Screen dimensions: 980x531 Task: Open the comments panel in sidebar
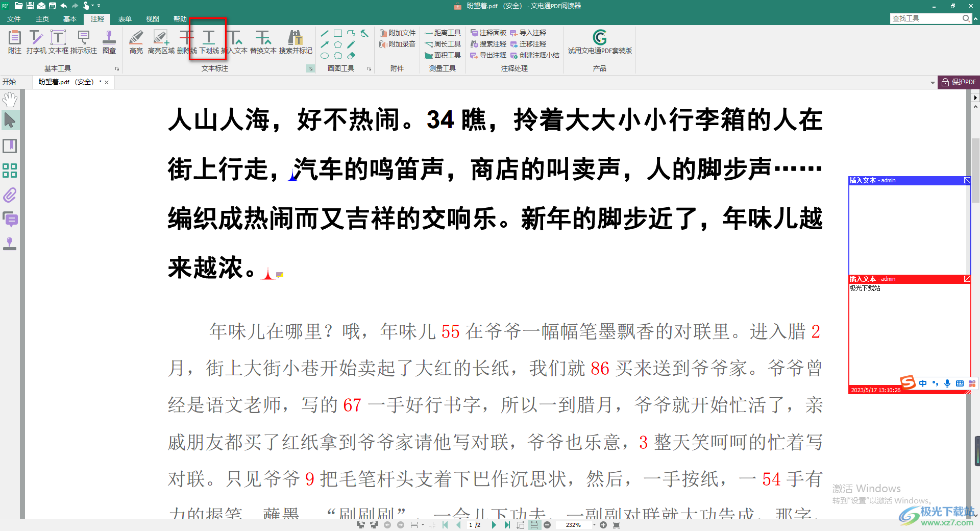(x=10, y=220)
